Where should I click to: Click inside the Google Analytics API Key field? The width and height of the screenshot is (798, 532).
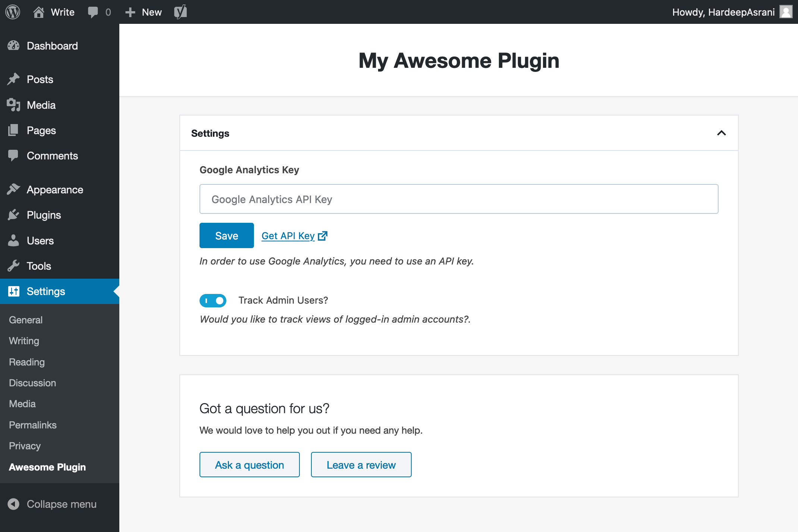click(459, 199)
